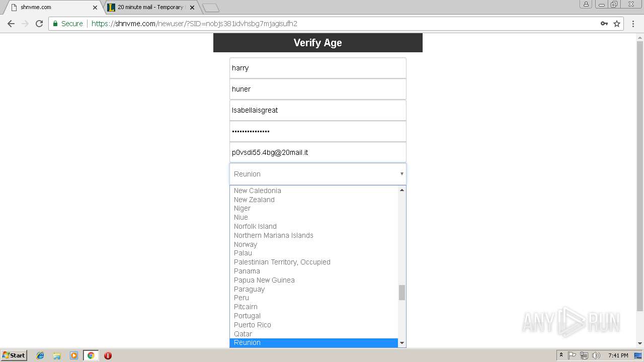Choose New Zealand from the country list
Image resolution: width=644 pixels, height=362 pixels.
pyautogui.click(x=314, y=200)
